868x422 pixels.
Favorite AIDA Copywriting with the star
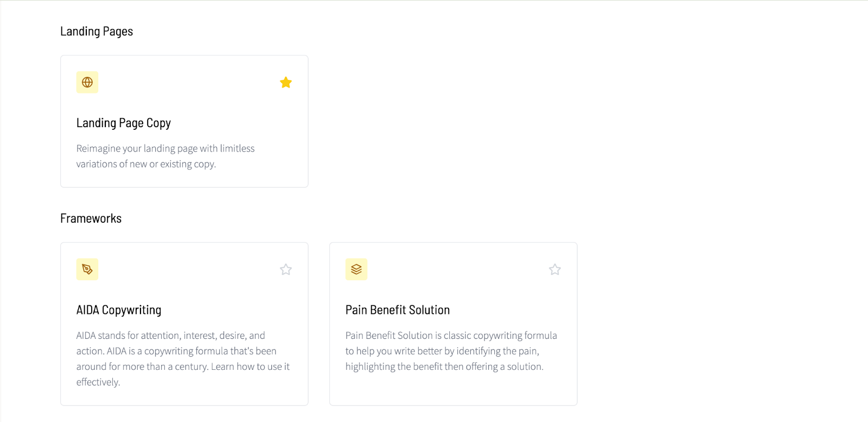286,269
